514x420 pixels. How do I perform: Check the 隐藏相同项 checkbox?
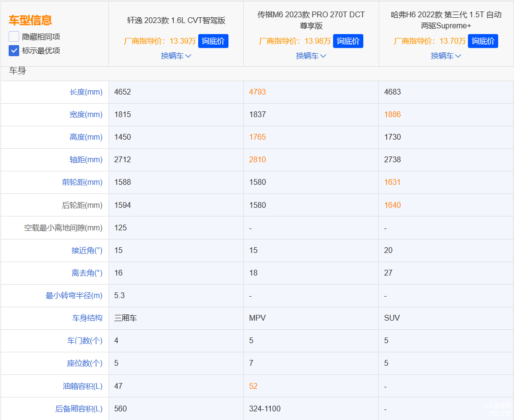14,36
